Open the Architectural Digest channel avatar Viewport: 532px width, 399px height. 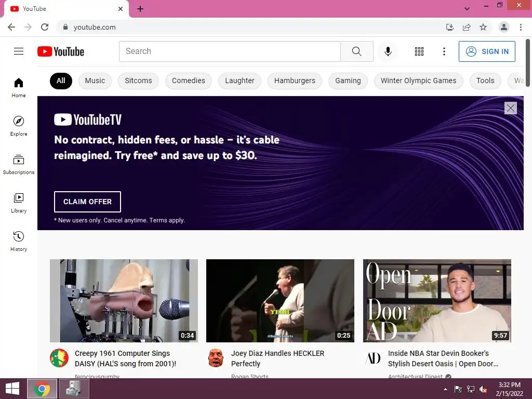point(373,358)
